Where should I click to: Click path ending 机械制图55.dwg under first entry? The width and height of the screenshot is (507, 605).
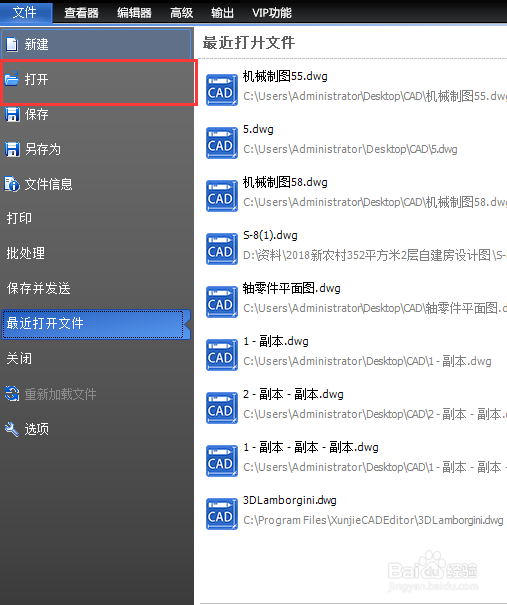(x=375, y=96)
